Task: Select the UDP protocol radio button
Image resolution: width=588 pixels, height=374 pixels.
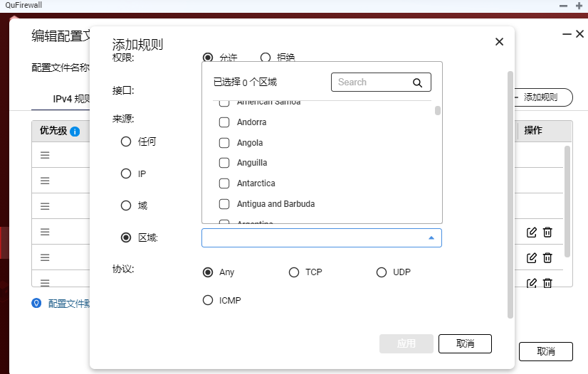Action: (382, 272)
